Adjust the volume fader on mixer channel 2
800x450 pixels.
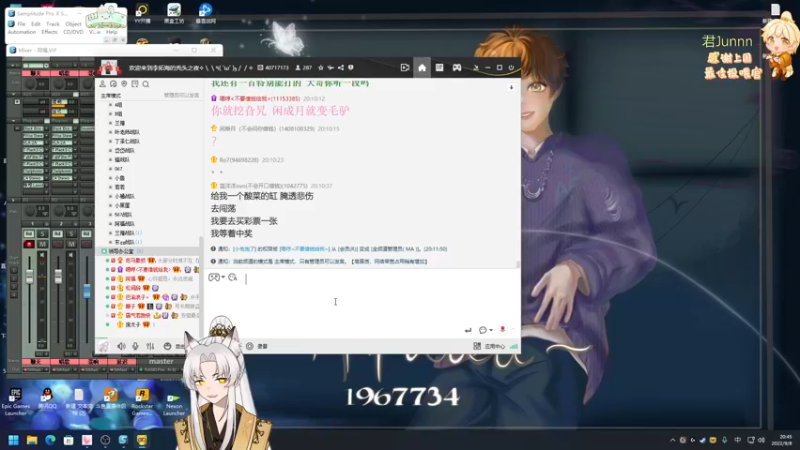[58, 277]
